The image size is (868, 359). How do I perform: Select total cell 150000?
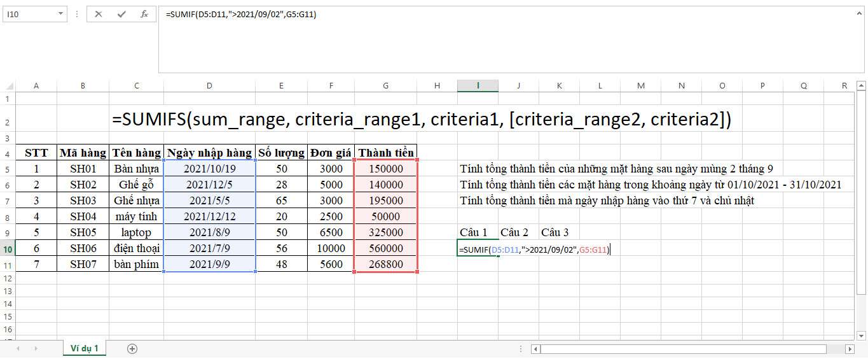pos(386,169)
